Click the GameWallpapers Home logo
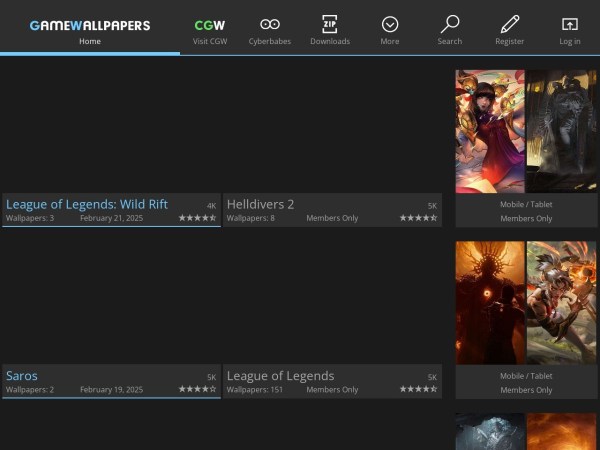 pos(90,25)
